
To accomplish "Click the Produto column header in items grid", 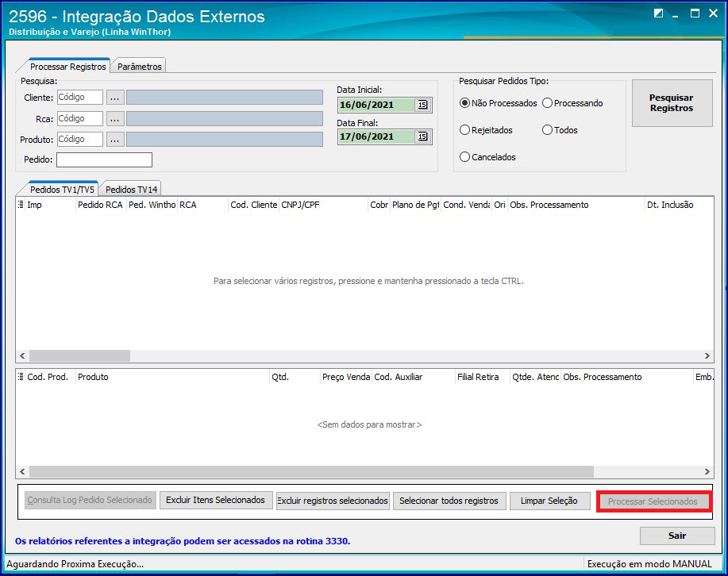I will coord(172,377).
